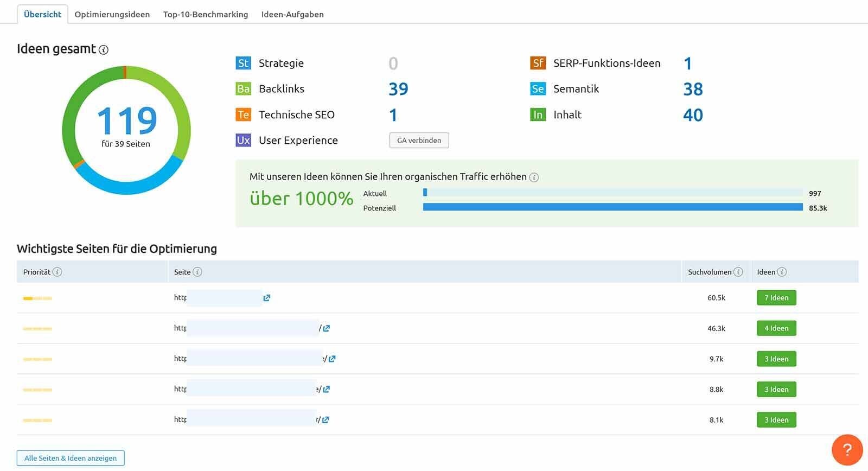
Task: Click the potential traffic value 85.3k
Action: pyautogui.click(x=818, y=208)
